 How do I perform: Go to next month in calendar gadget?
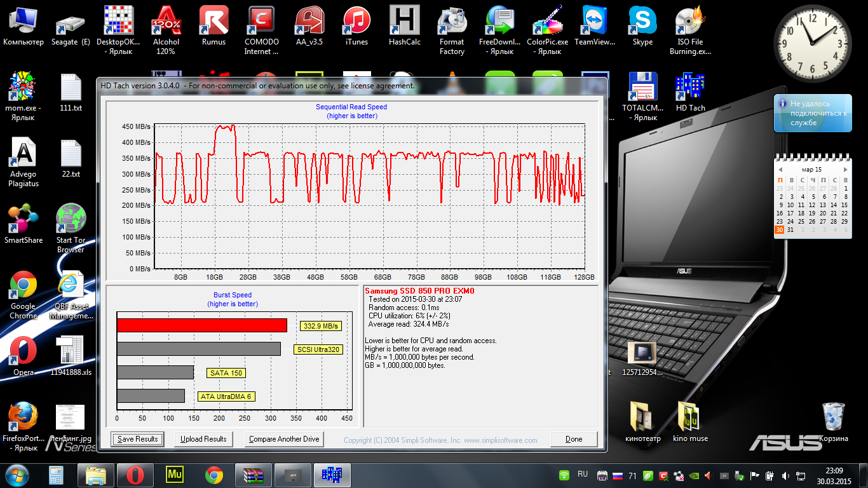coord(845,170)
